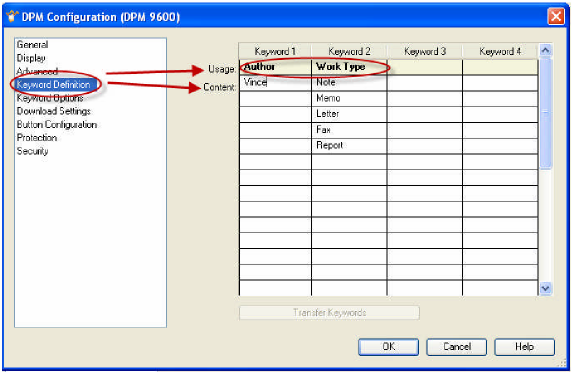This screenshot has width=572, height=372.
Task: Select the Fax content cell
Action: click(349, 130)
